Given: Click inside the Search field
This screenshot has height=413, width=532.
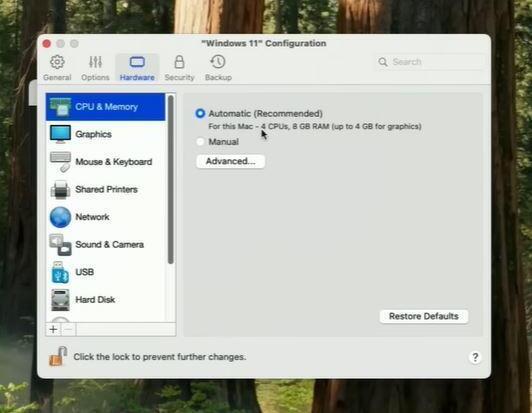Looking at the screenshot, I should [x=430, y=62].
